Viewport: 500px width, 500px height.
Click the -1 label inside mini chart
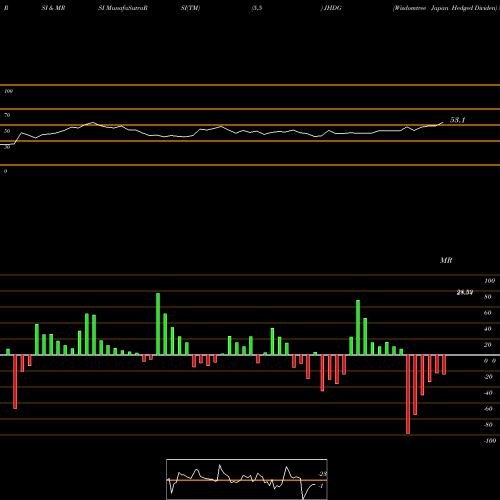tap(321, 486)
